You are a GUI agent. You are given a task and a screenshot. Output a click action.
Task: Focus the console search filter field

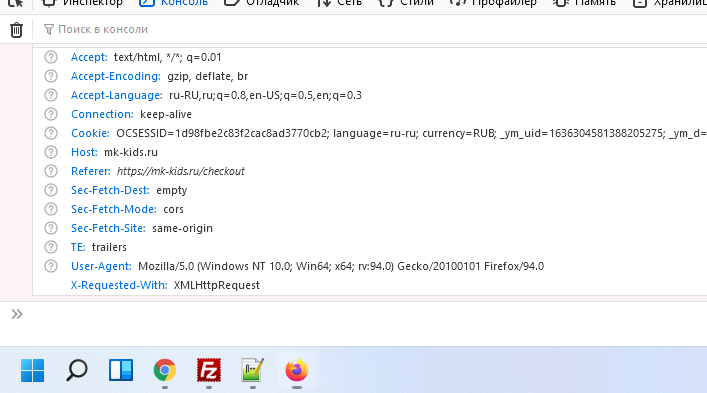pos(374,29)
